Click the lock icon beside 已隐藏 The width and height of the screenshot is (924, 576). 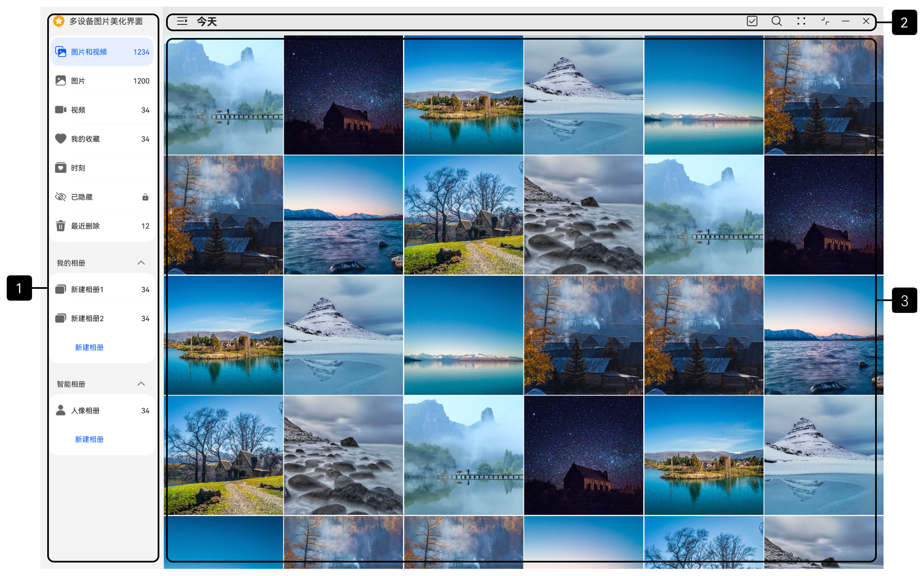point(145,196)
